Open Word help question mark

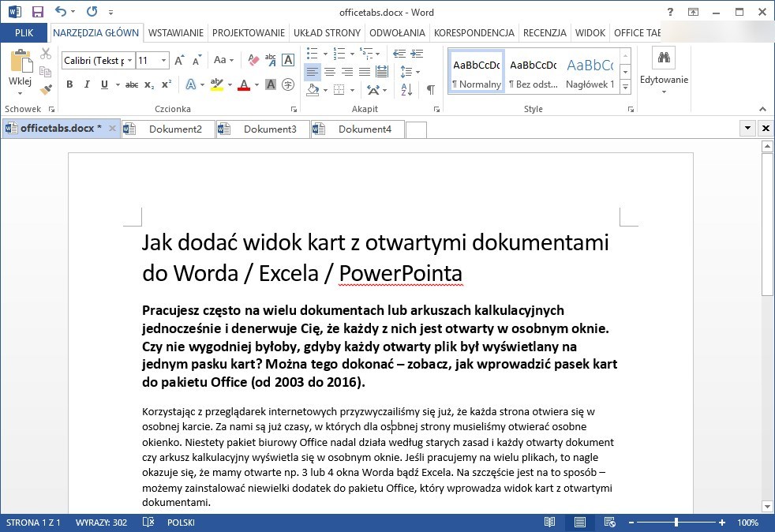pyautogui.click(x=670, y=12)
